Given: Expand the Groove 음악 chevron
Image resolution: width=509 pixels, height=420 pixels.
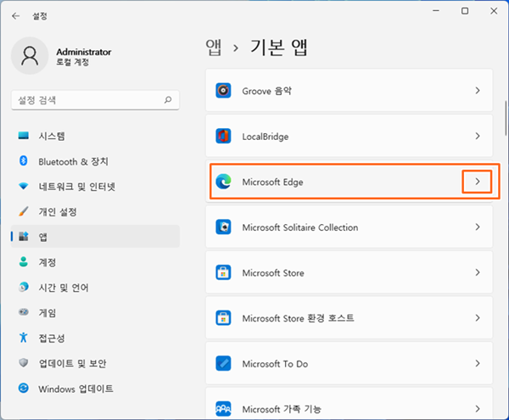Looking at the screenshot, I should (x=478, y=91).
